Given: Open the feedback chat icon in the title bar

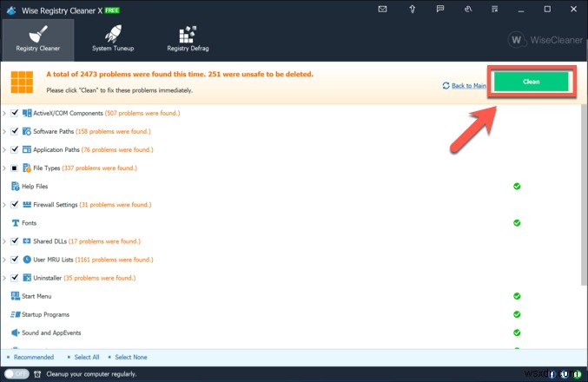Looking at the screenshot, I should coord(440,9).
